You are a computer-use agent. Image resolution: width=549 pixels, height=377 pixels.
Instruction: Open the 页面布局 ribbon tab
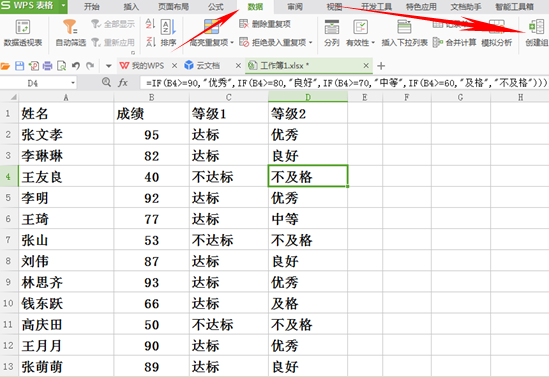pyautogui.click(x=173, y=6)
